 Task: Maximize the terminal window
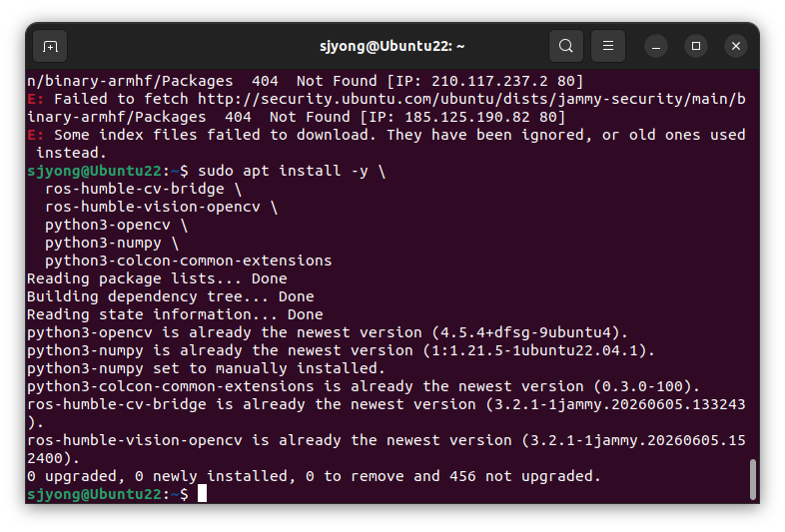pyautogui.click(x=696, y=46)
